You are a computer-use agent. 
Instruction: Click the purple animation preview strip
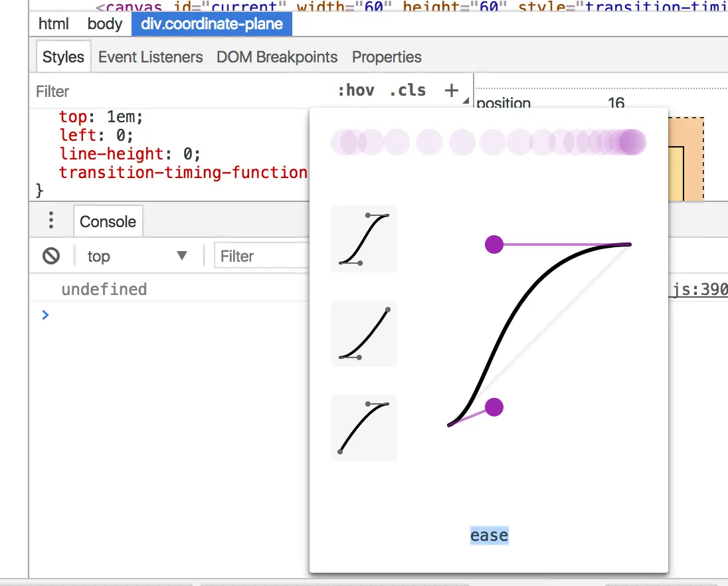click(x=488, y=142)
